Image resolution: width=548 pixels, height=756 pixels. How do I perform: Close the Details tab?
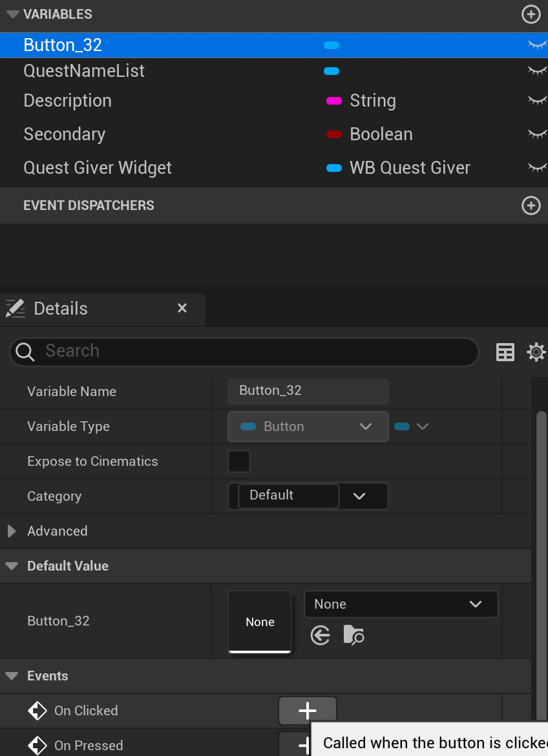182,308
